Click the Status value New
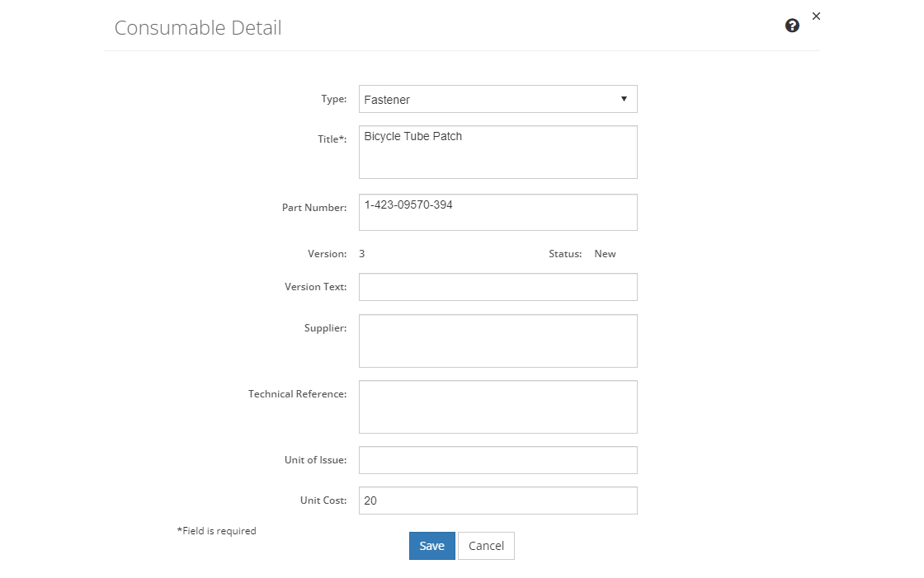The height and width of the screenshot is (578, 924). pos(605,254)
